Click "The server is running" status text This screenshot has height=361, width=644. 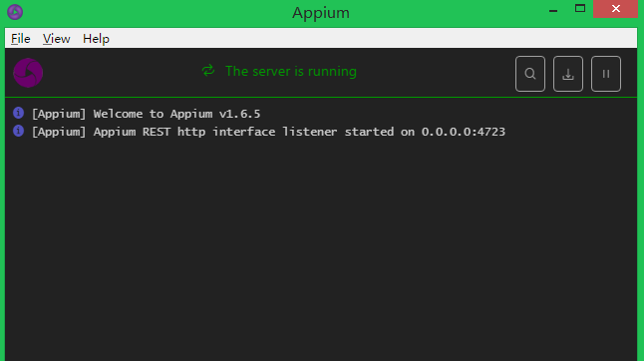[x=291, y=72]
